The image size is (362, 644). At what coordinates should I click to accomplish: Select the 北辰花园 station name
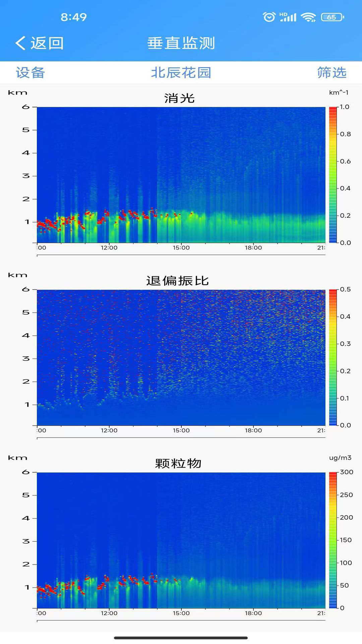[x=181, y=73]
